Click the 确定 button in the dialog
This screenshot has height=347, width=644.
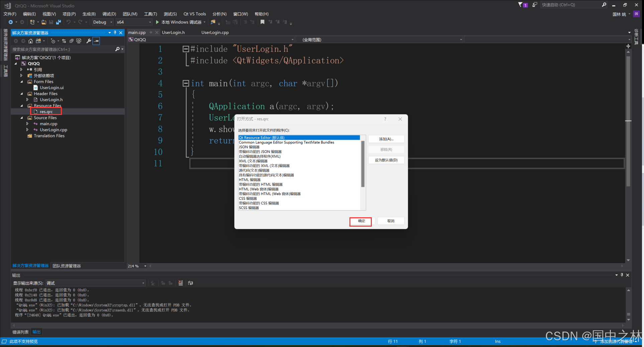coord(361,221)
